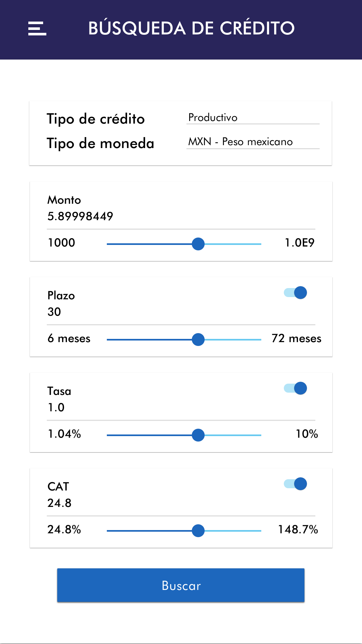Click the Monto slider track right end
Image resolution: width=362 pixels, height=644 pixels.
tap(259, 244)
